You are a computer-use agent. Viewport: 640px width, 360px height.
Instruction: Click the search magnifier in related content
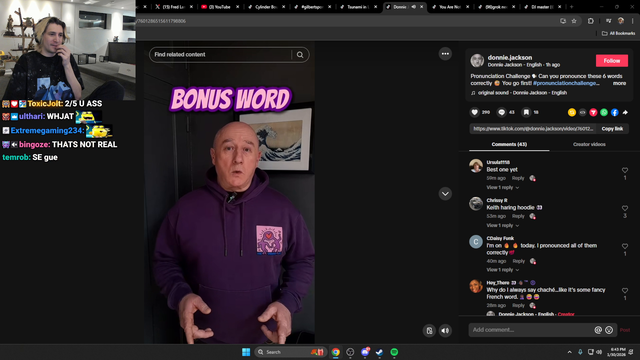pyautogui.click(x=300, y=55)
